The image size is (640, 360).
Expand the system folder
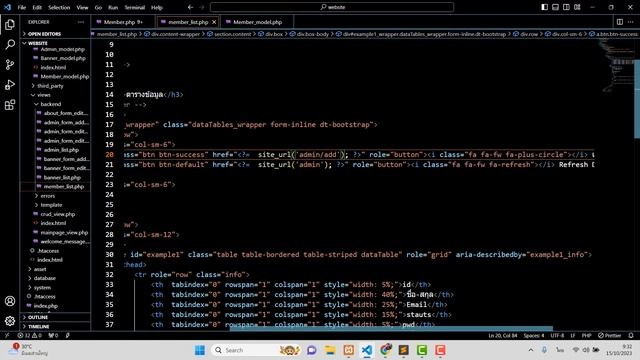(42, 287)
